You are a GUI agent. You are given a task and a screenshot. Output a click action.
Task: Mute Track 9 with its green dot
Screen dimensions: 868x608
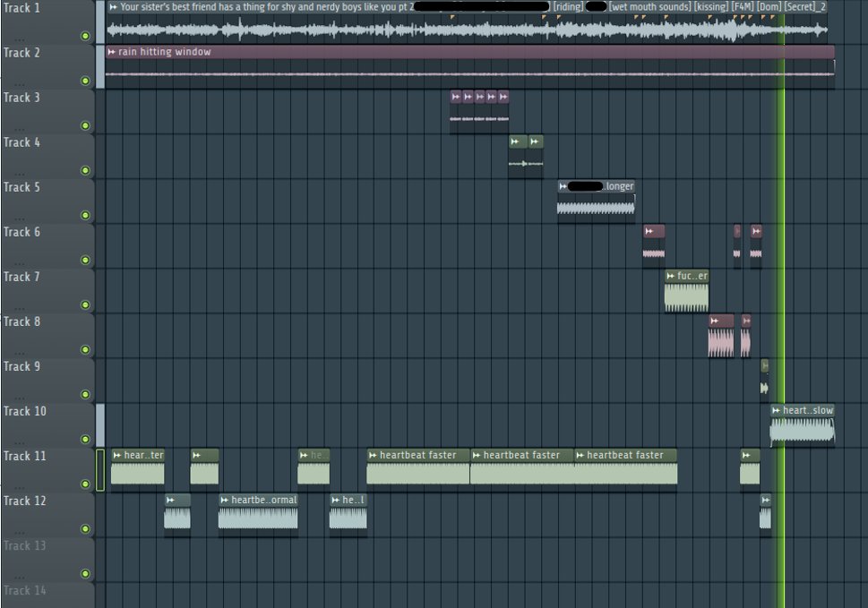(x=85, y=395)
